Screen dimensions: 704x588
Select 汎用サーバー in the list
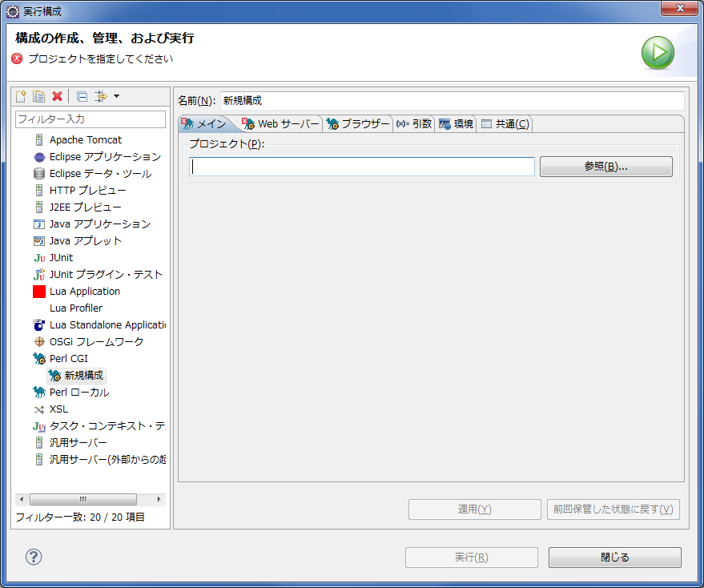click(x=78, y=443)
